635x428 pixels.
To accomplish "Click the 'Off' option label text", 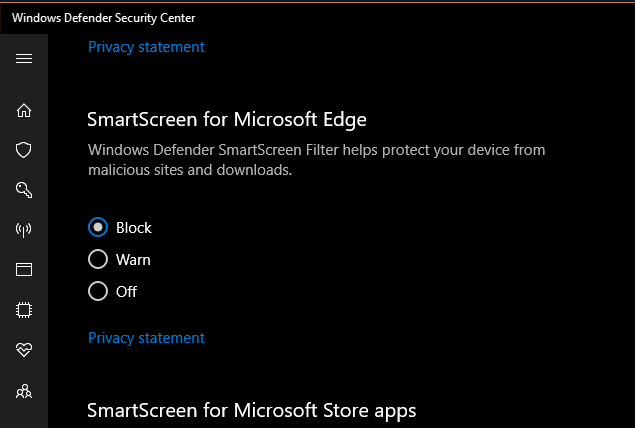I will pyautogui.click(x=126, y=292).
